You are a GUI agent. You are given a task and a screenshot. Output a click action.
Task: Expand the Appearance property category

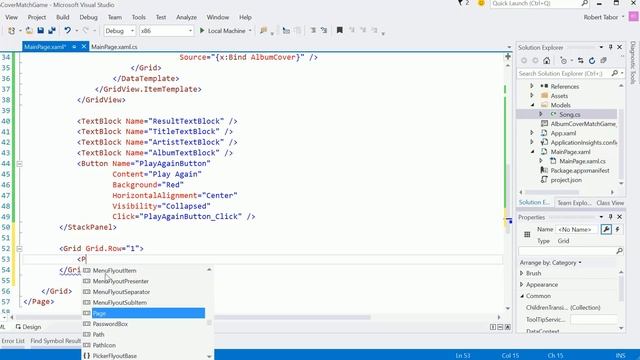522,284
